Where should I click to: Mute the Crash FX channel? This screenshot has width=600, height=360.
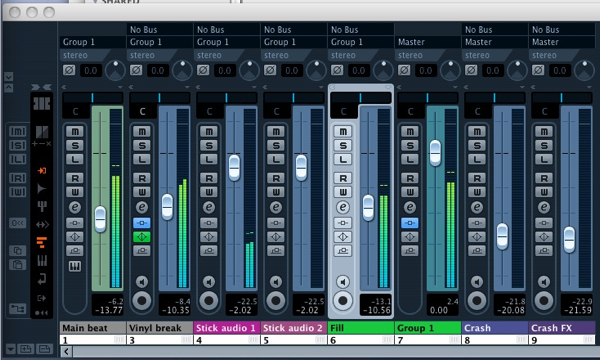[x=544, y=132]
